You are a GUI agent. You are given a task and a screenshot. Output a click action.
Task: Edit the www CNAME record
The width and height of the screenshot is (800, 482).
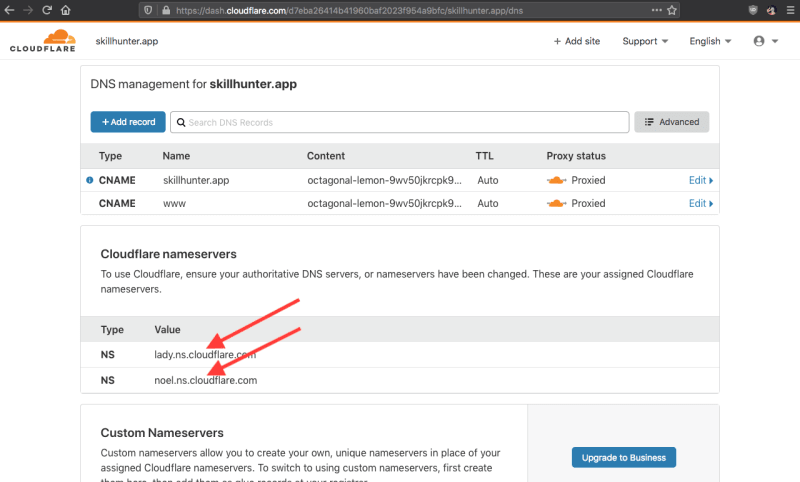[x=701, y=204]
